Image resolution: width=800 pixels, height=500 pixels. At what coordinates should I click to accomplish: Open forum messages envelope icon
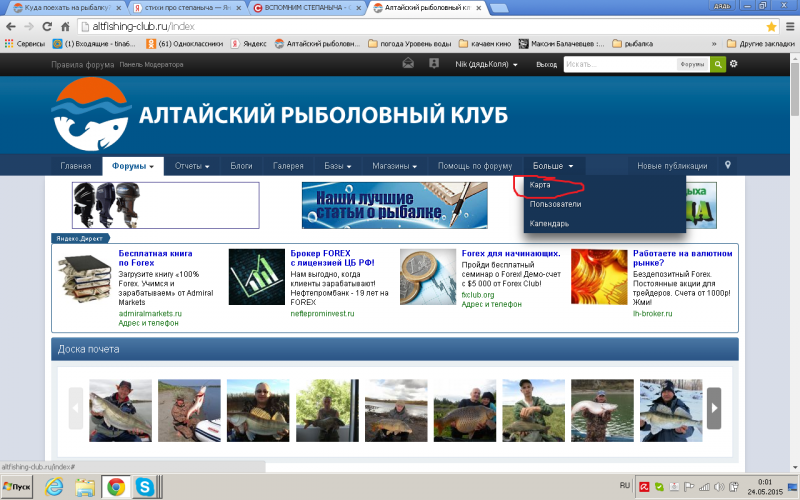click(408, 64)
